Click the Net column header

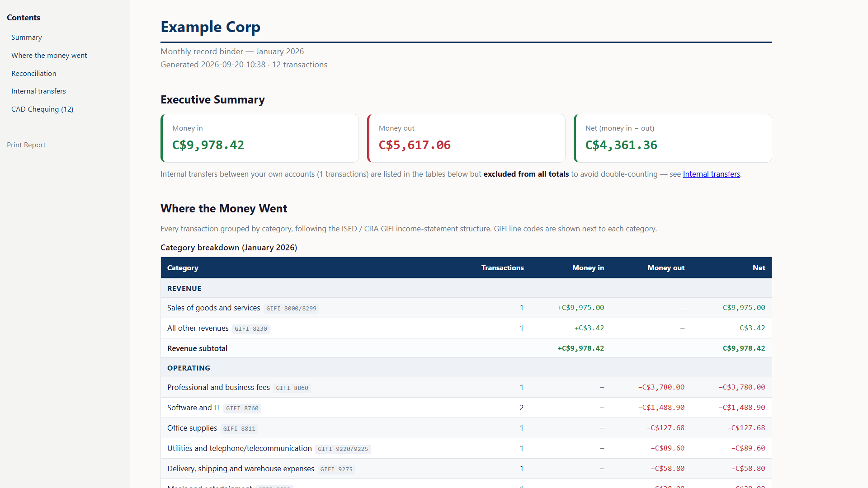coord(759,268)
